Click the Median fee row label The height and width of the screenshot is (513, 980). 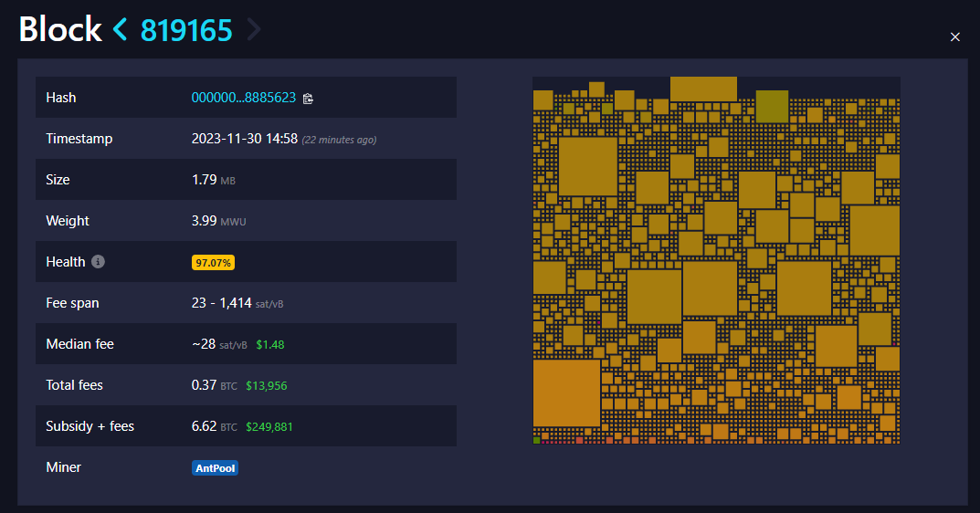click(80, 344)
